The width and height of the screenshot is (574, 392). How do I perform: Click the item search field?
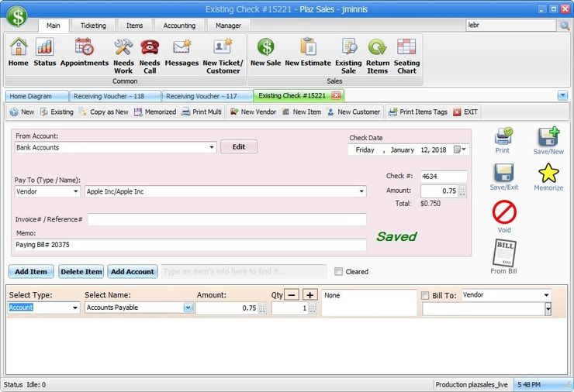[244, 272]
